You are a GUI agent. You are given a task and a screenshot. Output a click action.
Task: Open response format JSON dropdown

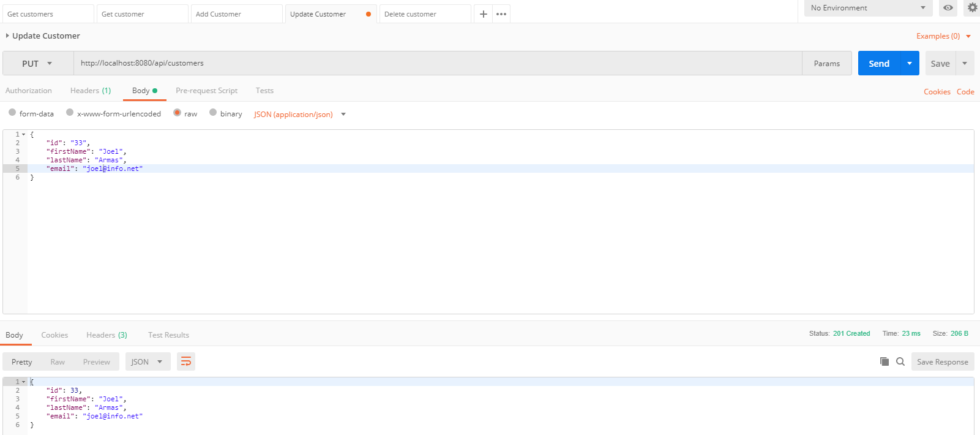[x=147, y=361]
